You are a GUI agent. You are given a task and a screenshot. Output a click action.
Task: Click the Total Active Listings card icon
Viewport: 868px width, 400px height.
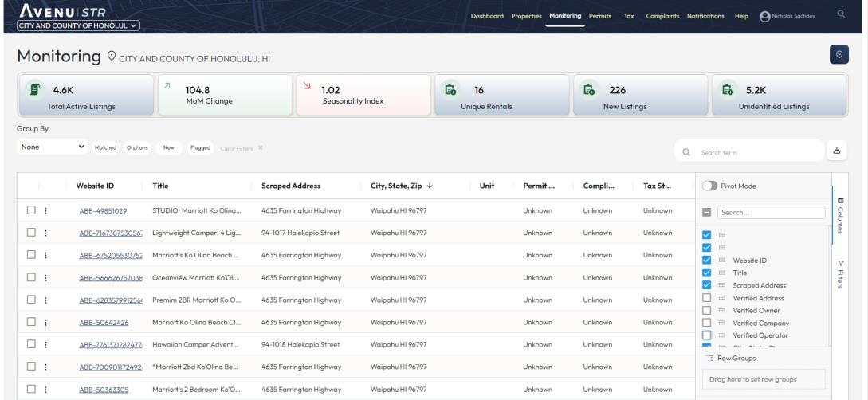point(34,89)
